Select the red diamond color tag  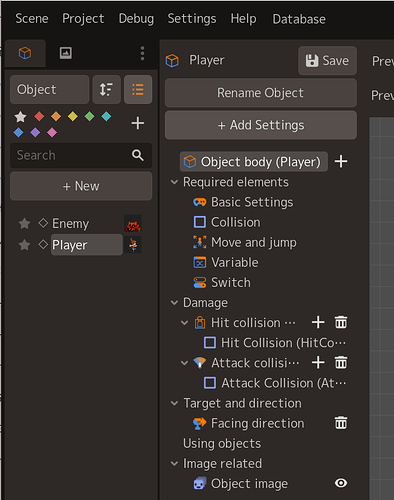(39, 116)
